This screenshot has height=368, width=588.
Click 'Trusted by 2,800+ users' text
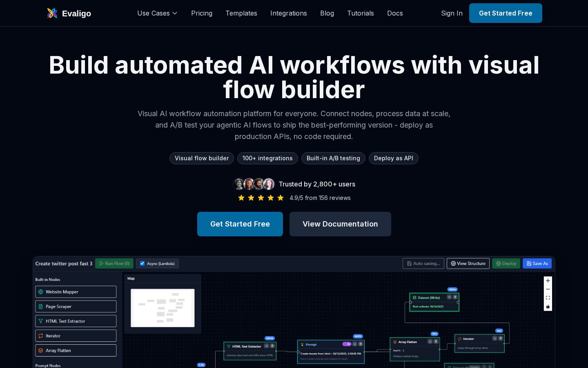[317, 184]
